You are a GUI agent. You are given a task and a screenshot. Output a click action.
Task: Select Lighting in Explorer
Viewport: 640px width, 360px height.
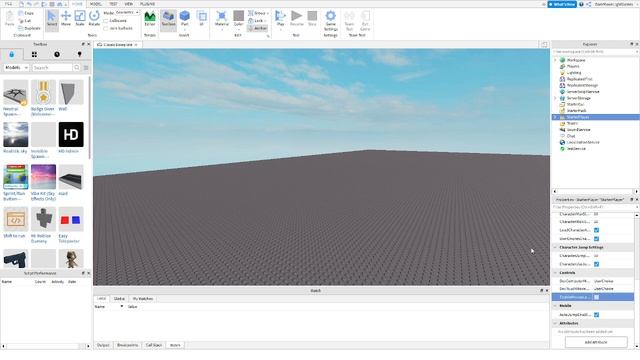pos(574,73)
